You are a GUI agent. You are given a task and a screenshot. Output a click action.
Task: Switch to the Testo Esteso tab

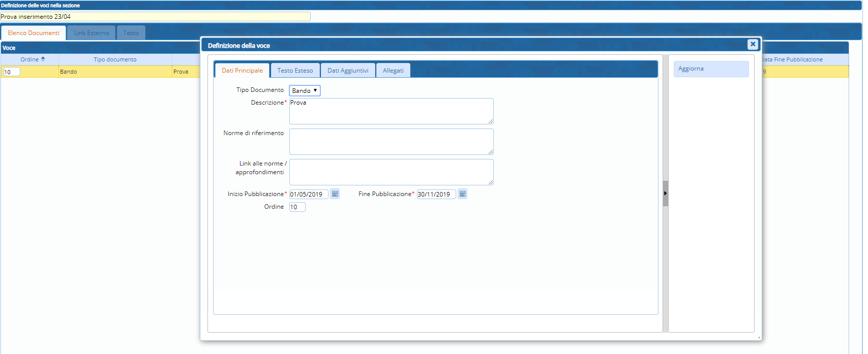coord(295,71)
